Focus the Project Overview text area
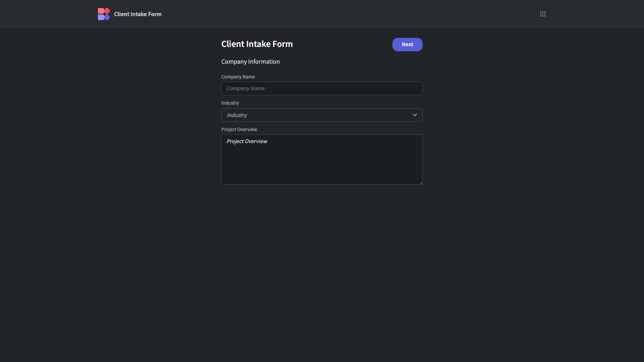The height and width of the screenshot is (362, 644). 322,160
